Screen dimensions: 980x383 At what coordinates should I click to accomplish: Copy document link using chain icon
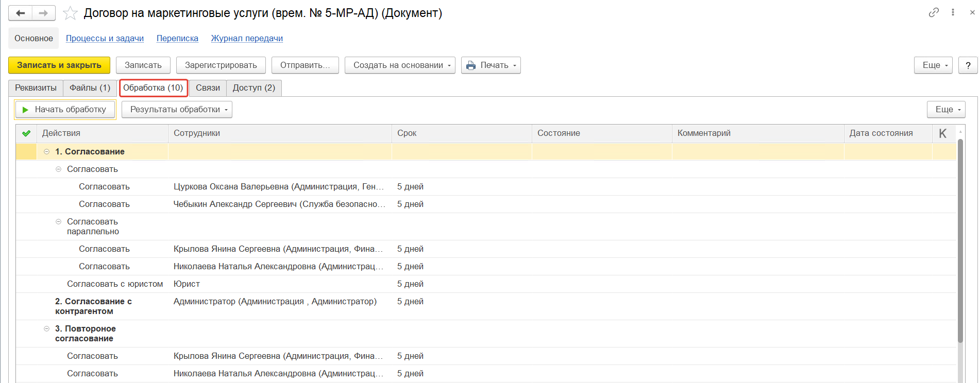tap(934, 12)
